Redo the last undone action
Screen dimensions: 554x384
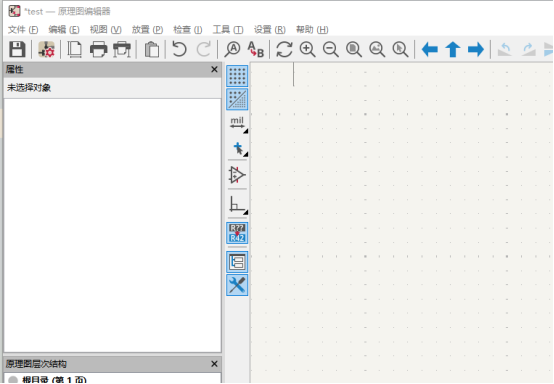coord(204,49)
